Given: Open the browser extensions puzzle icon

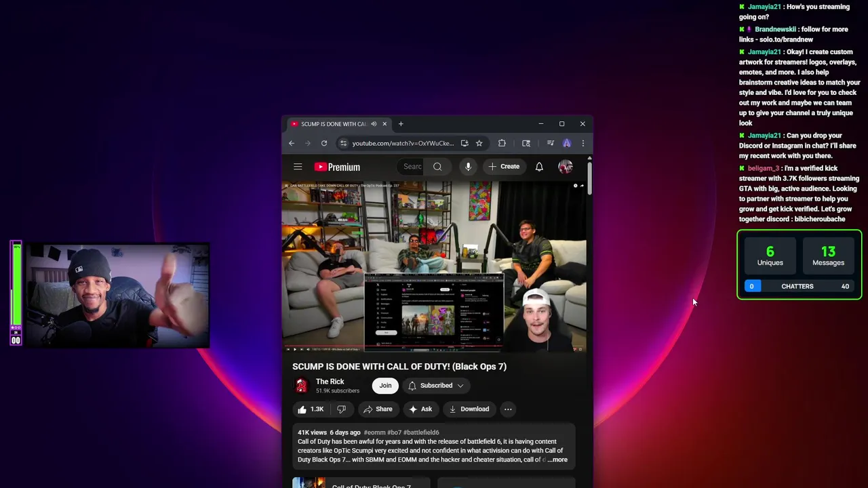Looking at the screenshot, I should click(502, 143).
